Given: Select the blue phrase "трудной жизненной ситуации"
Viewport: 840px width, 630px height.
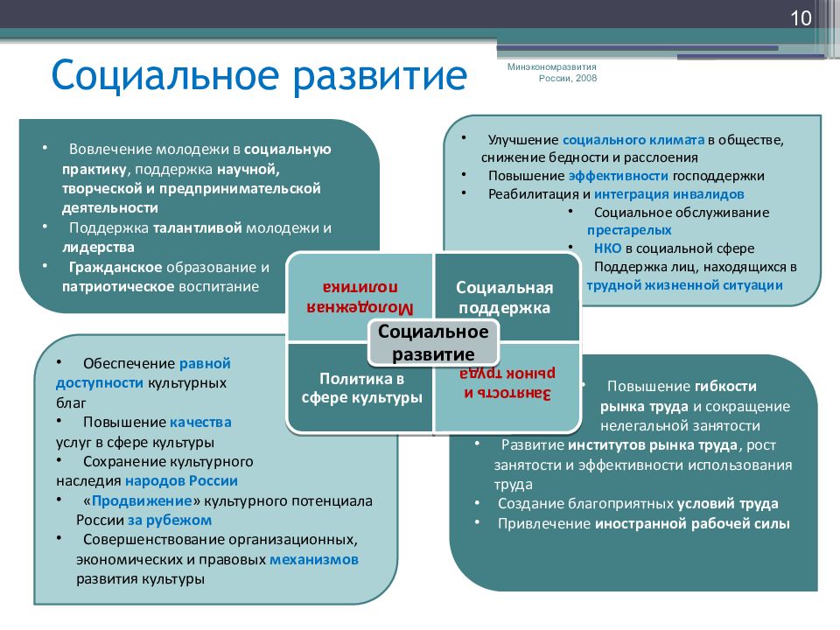Looking at the screenshot, I should [x=684, y=285].
